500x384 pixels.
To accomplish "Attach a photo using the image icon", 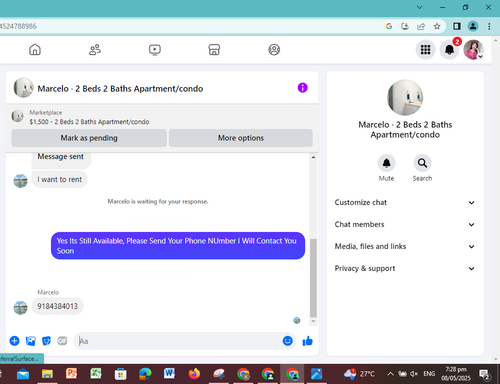I will [x=30, y=341].
